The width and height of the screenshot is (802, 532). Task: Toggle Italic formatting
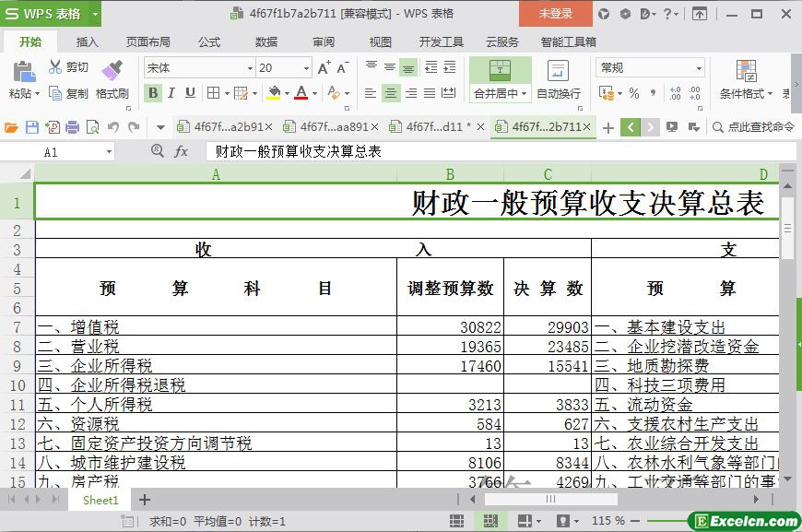[172, 93]
